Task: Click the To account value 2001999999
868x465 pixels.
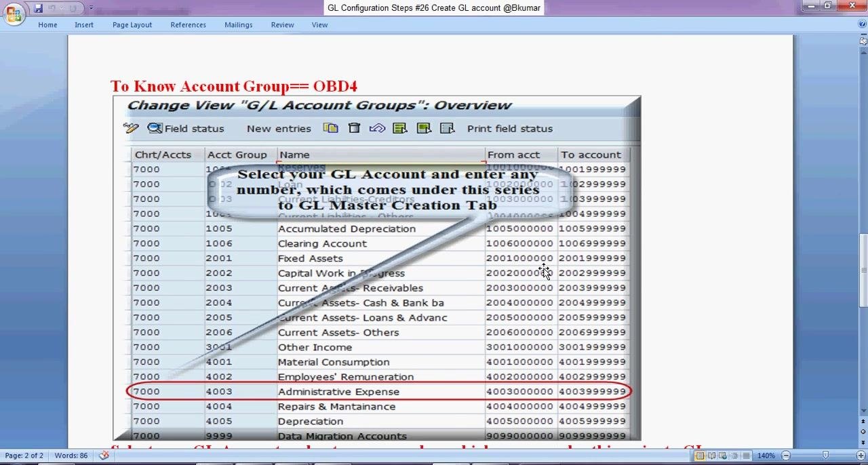Action: 592,258
